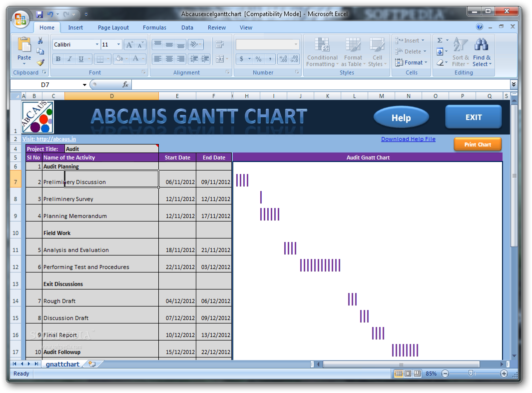Open Sort & Filter options
The width and height of the screenshot is (532, 393).
coord(461,51)
